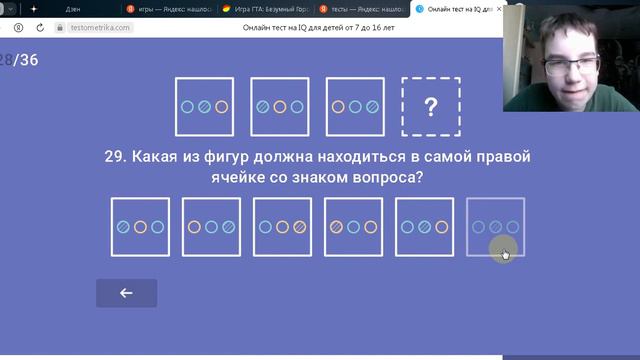Image resolution: width=640 pixels, height=360 pixels.
Task: Click the /36 progress counter
Action: [26, 60]
